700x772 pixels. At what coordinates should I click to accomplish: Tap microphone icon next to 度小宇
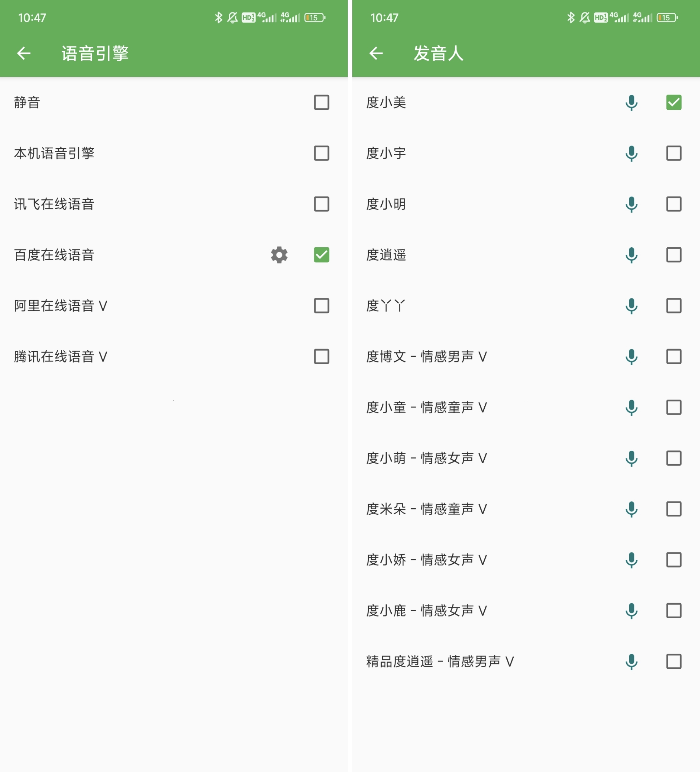tap(631, 153)
